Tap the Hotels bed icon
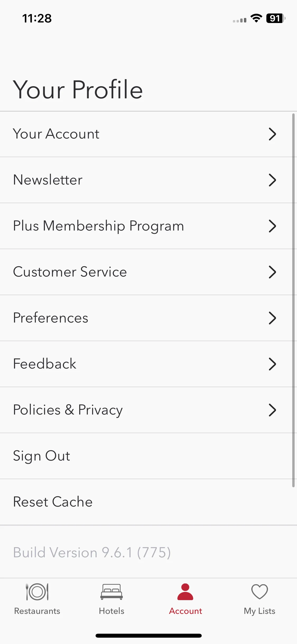This screenshot has width=297, height=644. pyautogui.click(x=111, y=592)
